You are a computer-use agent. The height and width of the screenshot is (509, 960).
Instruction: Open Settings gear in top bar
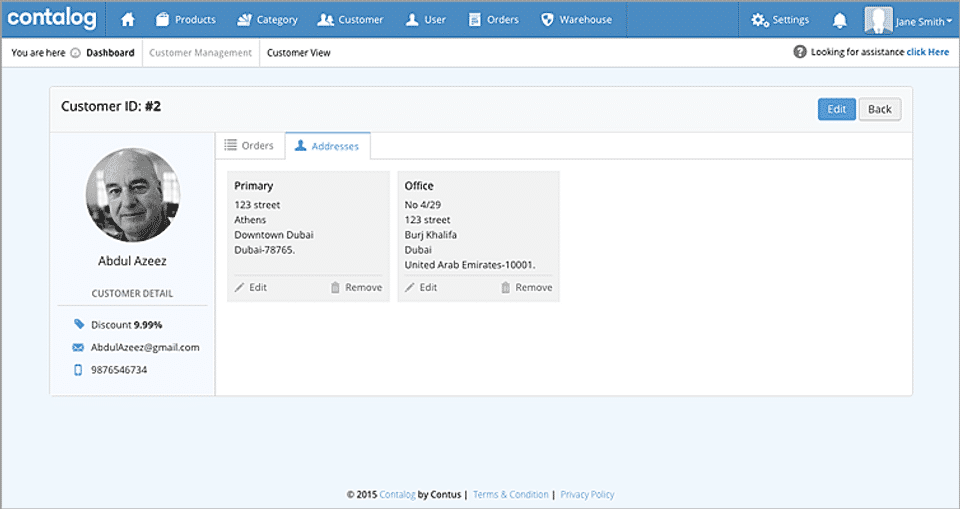tap(760, 20)
